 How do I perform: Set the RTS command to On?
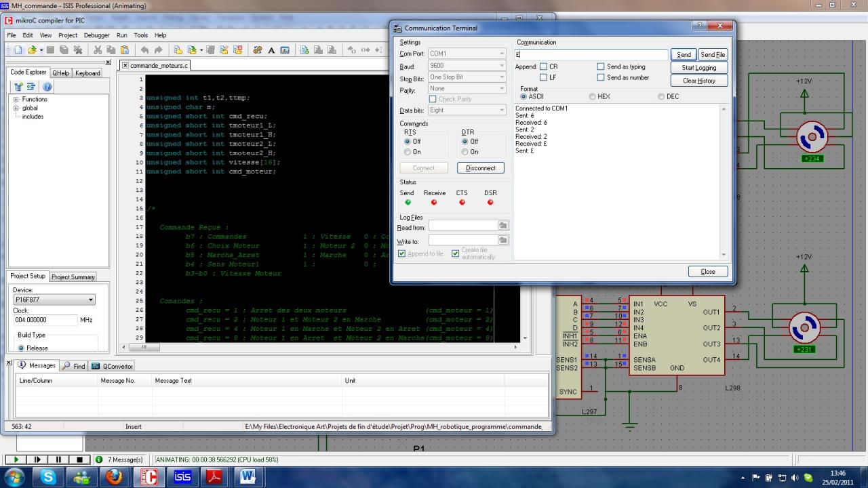click(x=408, y=152)
